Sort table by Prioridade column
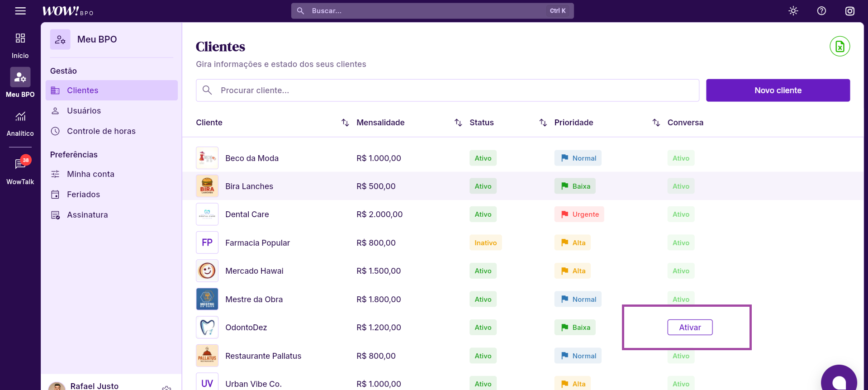The height and width of the screenshot is (390, 868). (x=656, y=123)
